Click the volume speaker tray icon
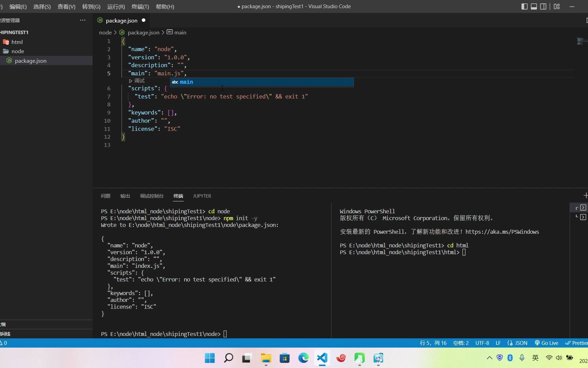This screenshot has width=588, height=368. [x=559, y=358]
